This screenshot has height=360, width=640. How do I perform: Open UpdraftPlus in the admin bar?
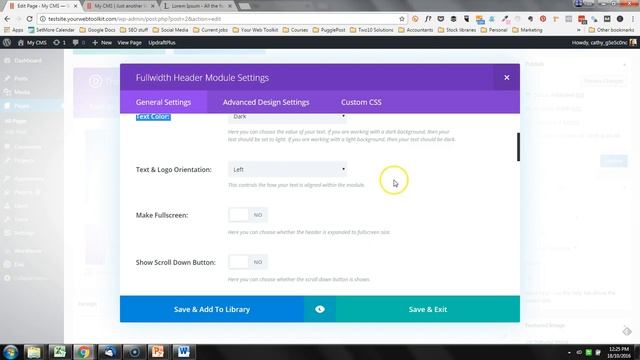click(x=162, y=42)
